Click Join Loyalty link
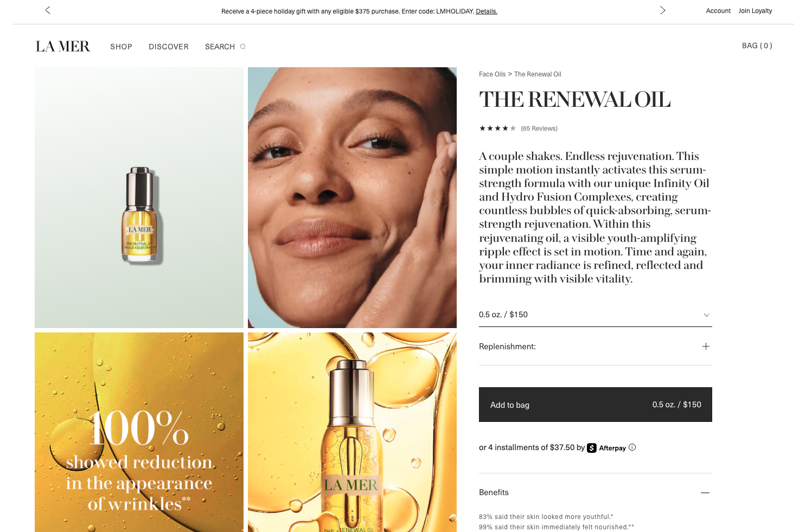Screen dimensions: 812x532 pos(755,11)
